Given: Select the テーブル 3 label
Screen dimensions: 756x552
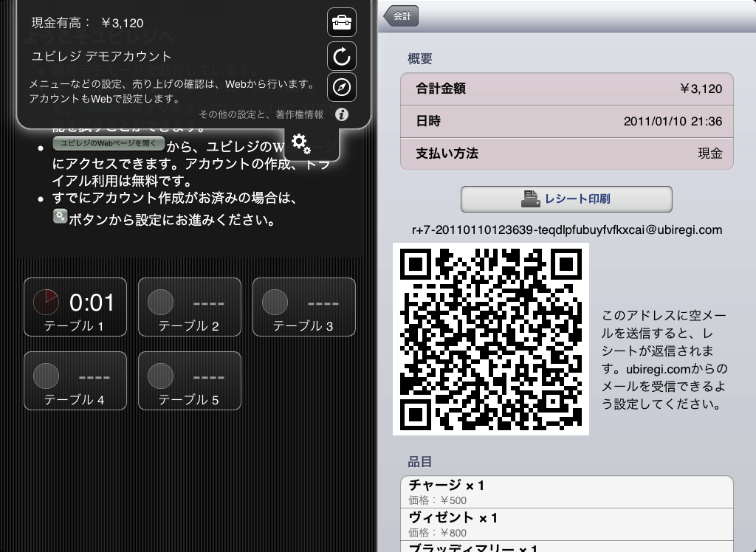Looking at the screenshot, I should (303, 326).
